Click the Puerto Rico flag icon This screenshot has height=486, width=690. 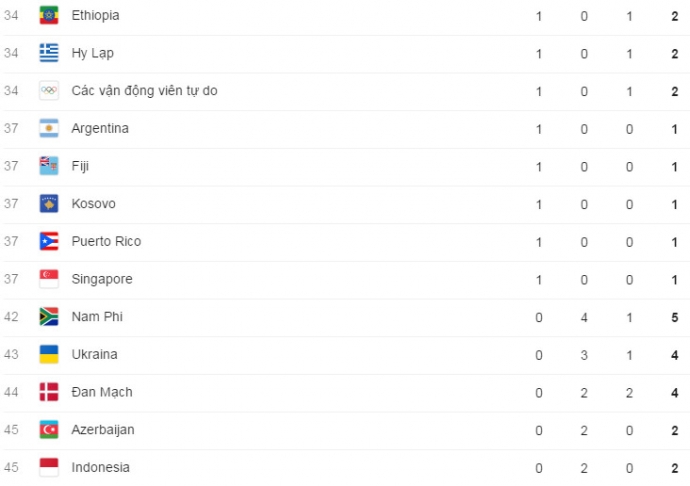(x=48, y=241)
